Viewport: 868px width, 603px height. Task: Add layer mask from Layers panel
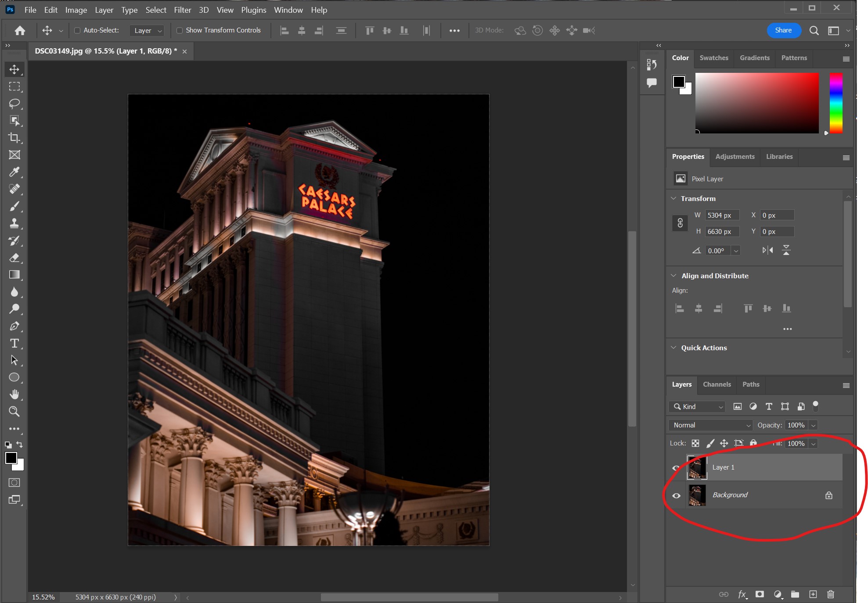click(x=760, y=594)
